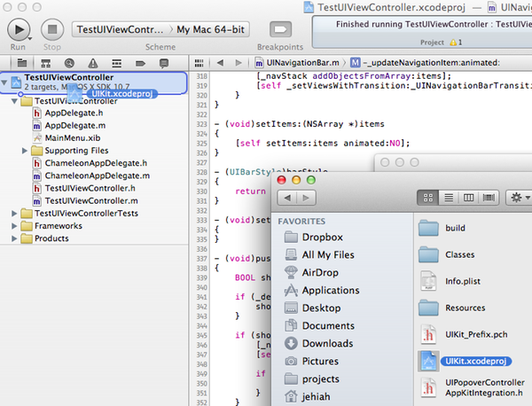
Task: Select UIKit_Prefix.pch in Finder
Action: point(463,334)
